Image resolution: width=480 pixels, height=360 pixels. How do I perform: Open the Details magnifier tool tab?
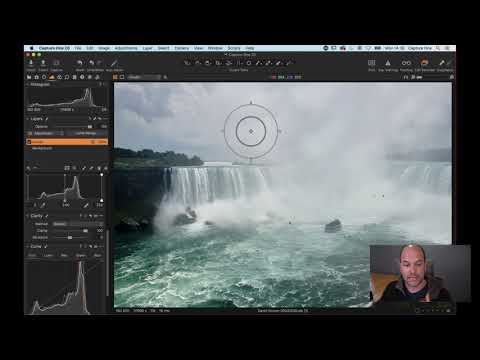(x=67, y=77)
